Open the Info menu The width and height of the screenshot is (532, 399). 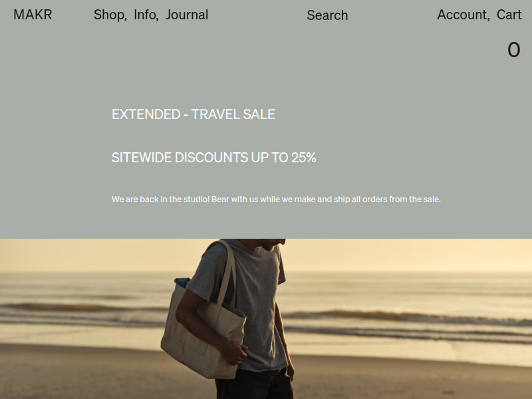click(x=145, y=15)
